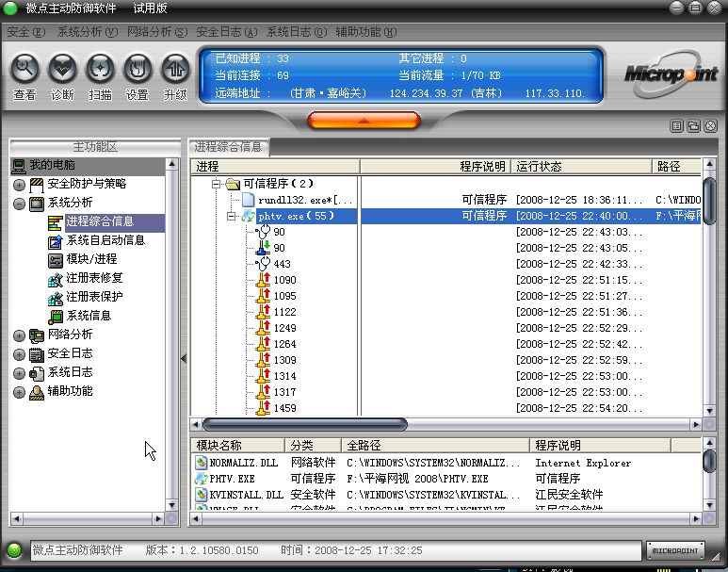Click the 查看 magnifier toolbar icon
This screenshot has width=728, height=572.
pyautogui.click(x=24, y=69)
